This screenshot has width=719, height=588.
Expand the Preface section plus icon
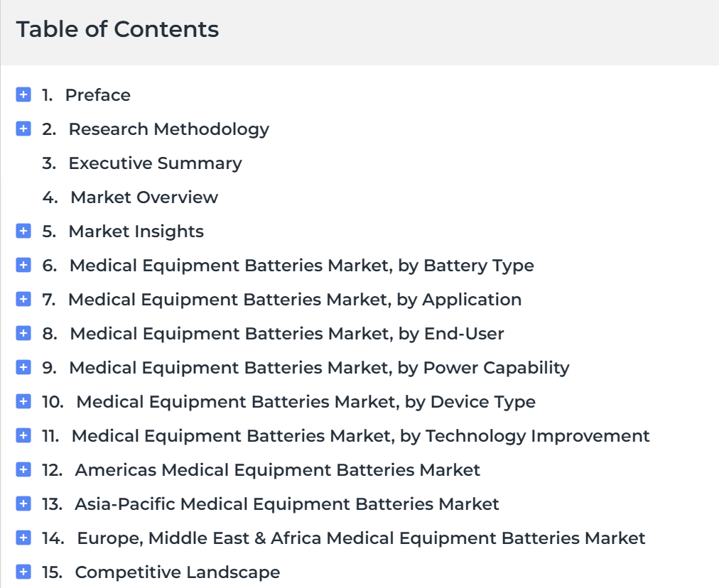tap(23, 94)
